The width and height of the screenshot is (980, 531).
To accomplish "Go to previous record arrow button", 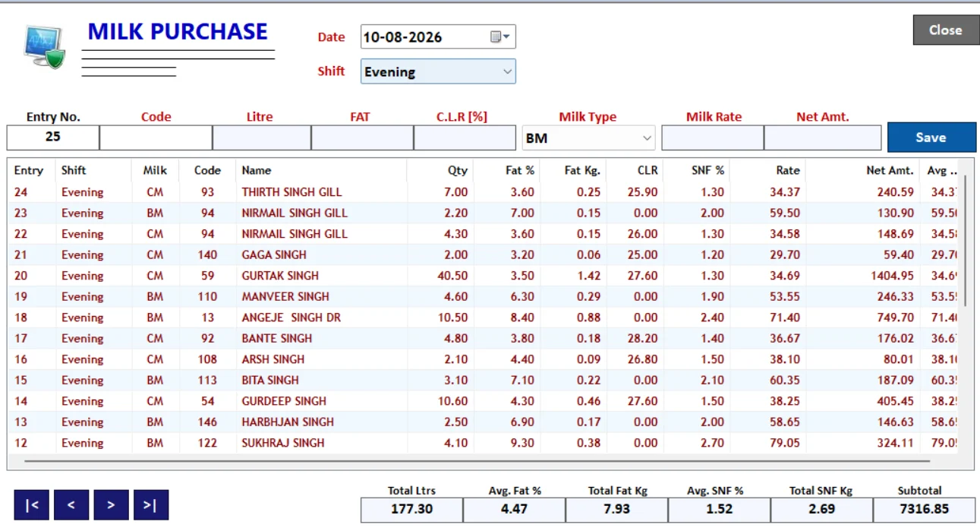I will click(71, 505).
